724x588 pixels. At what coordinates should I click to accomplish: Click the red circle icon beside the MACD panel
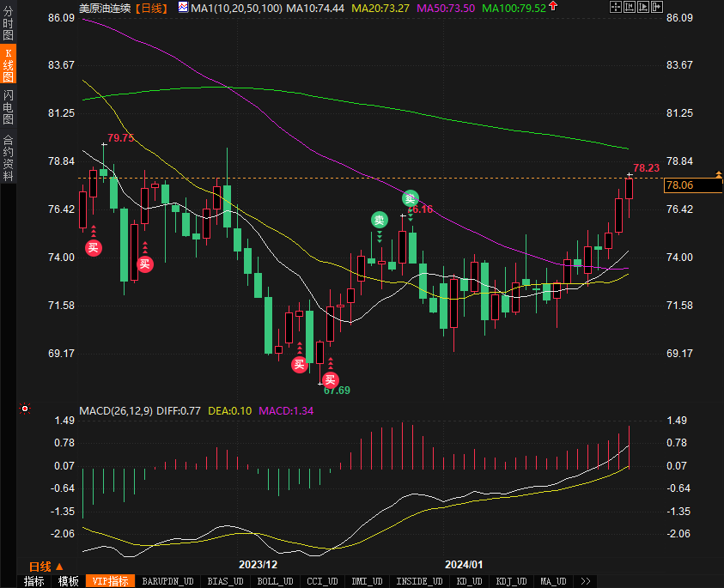pyautogui.click(x=25, y=409)
